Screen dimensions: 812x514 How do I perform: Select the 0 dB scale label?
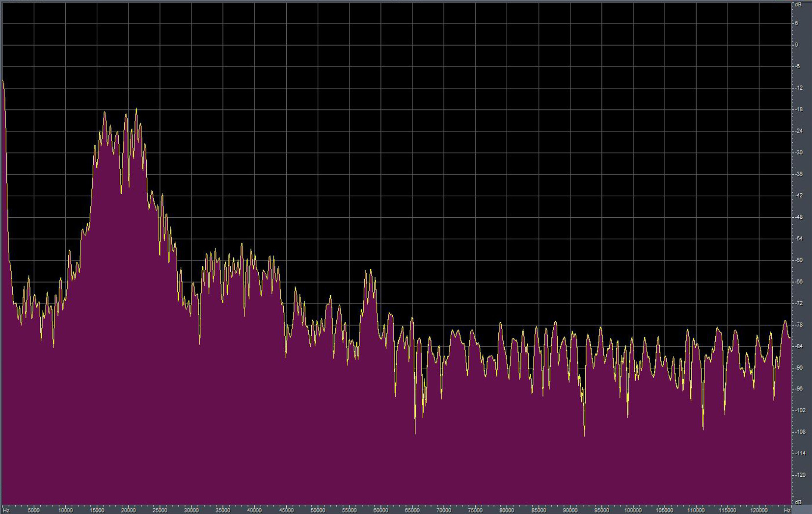click(796, 45)
